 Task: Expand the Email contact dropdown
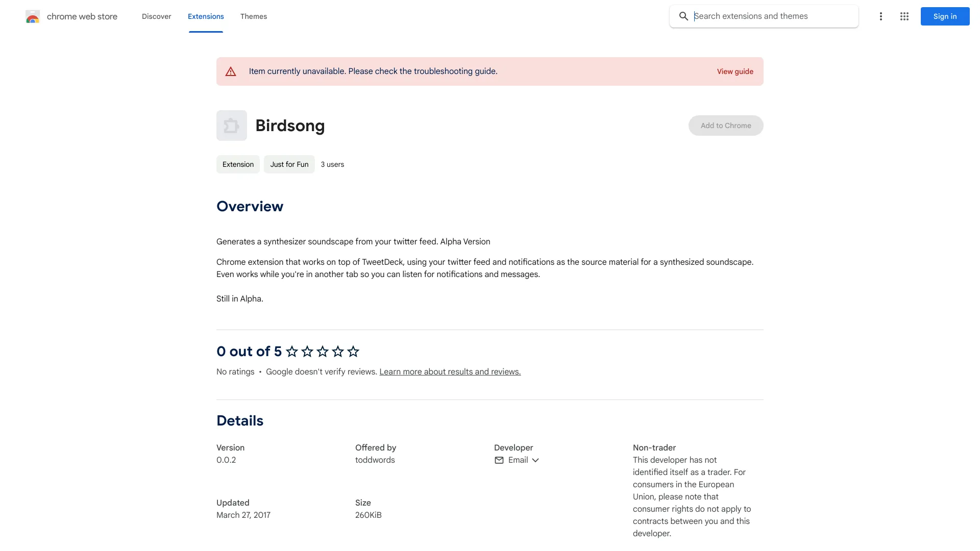pyautogui.click(x=535, y=460)
